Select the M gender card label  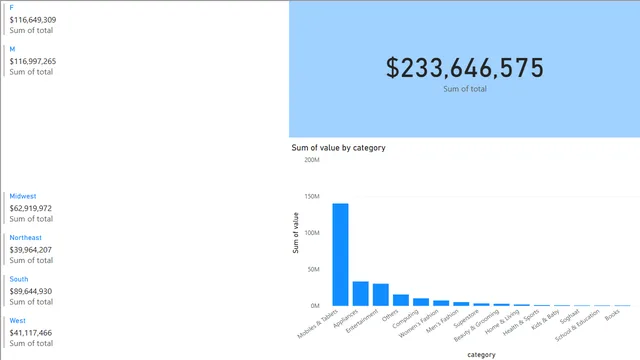[12, 49]
